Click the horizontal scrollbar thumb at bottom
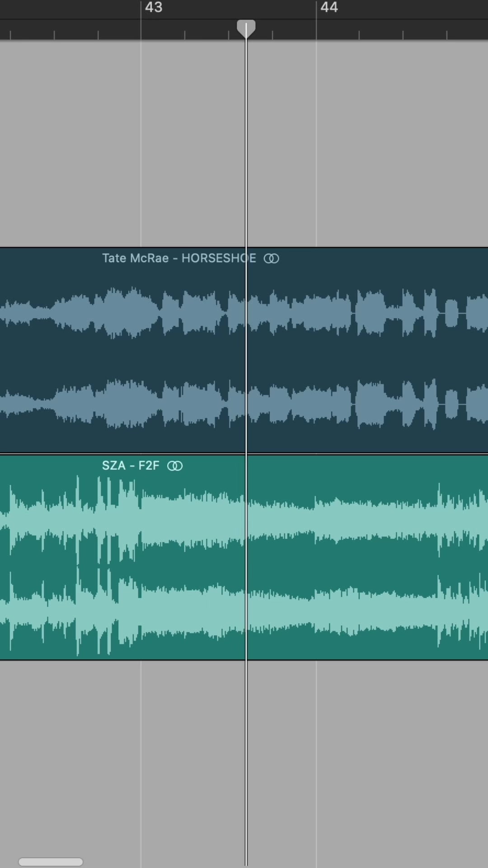Viewport: 488px width, 868px height. coord(51,862)
